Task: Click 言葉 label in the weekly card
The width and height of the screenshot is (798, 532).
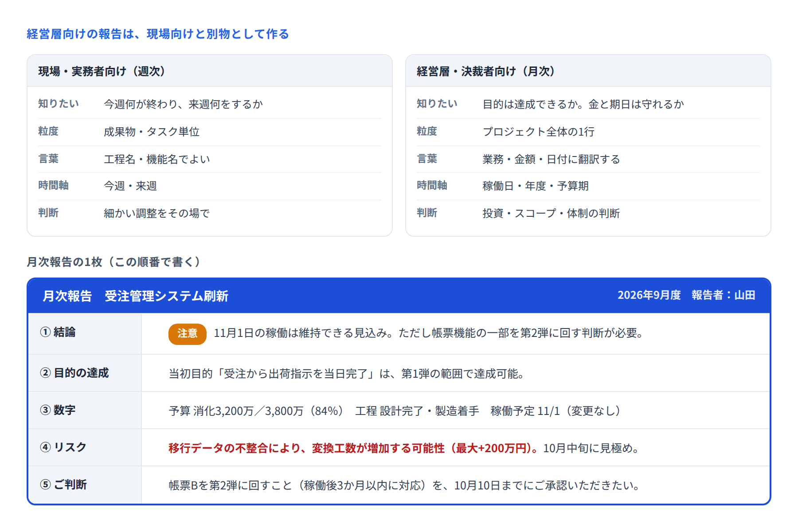Action: tap(48, 159)
